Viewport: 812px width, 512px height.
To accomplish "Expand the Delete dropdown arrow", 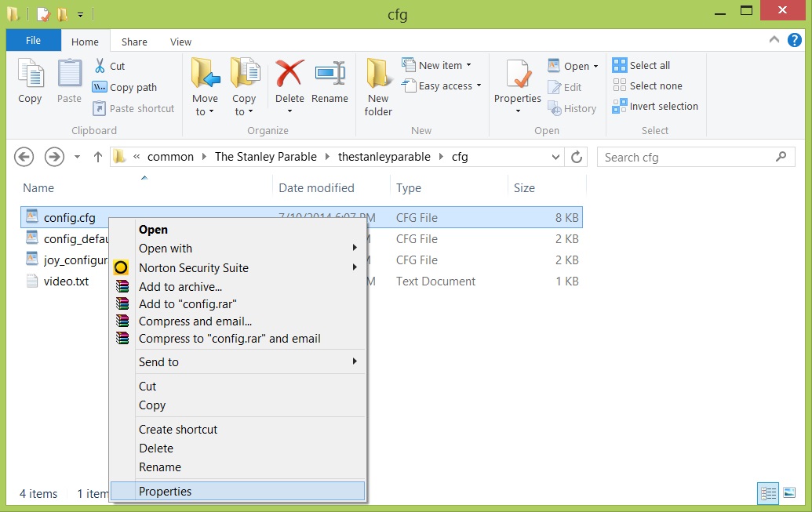I will click(x=289, y=111).
